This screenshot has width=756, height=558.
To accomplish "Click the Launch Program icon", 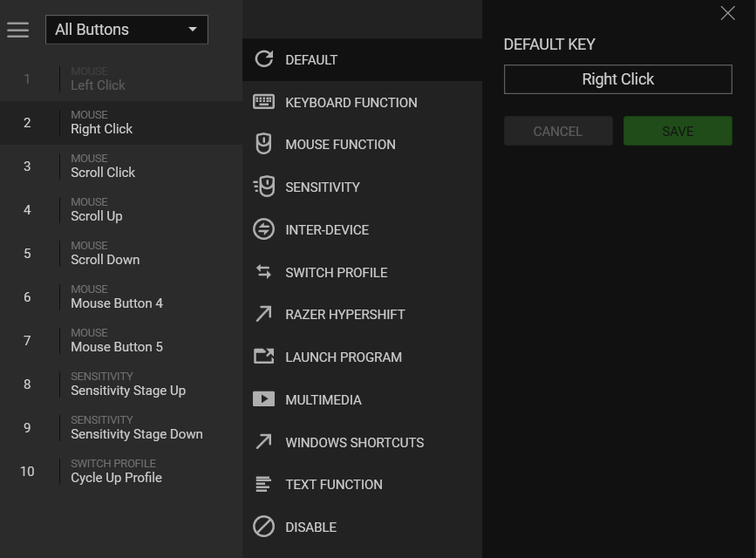I will tap(263, 357).
